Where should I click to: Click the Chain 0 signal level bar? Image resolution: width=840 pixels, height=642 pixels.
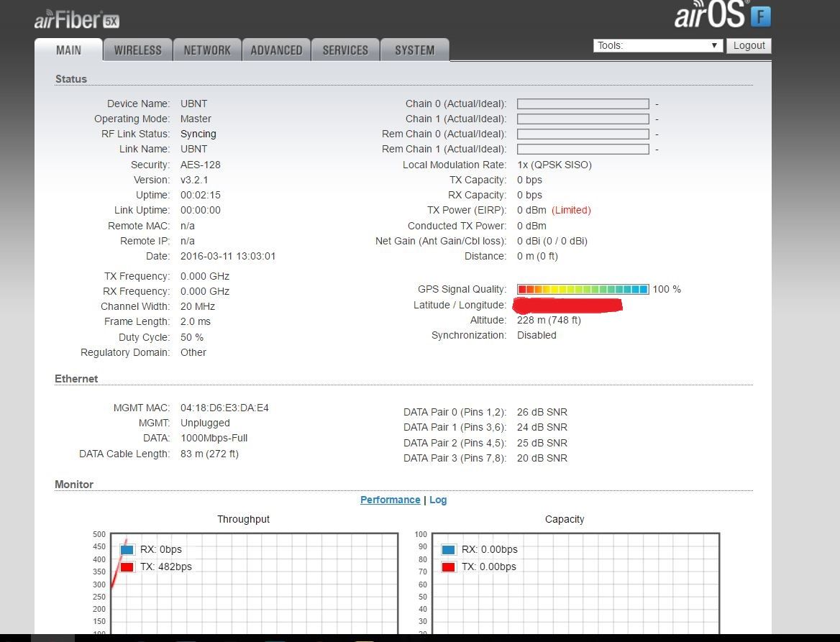(x=583, y=104)
